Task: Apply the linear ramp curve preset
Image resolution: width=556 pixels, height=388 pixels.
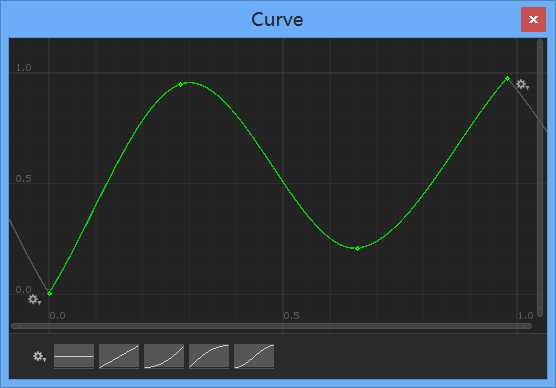Action: coord(119,356)
